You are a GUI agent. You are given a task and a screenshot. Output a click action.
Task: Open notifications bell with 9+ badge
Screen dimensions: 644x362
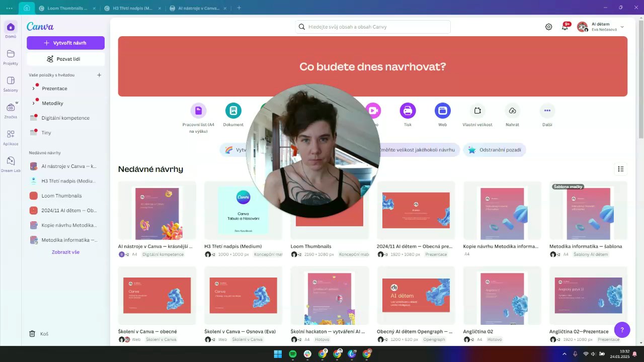pyautogui.click(x=565, y=27)
